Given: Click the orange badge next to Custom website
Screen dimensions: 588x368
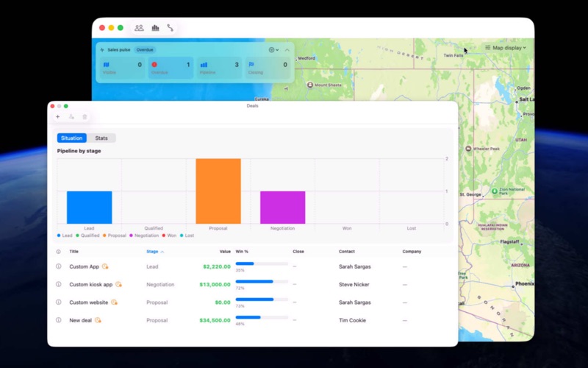Looking at the screenshot, I should point(114,302).
